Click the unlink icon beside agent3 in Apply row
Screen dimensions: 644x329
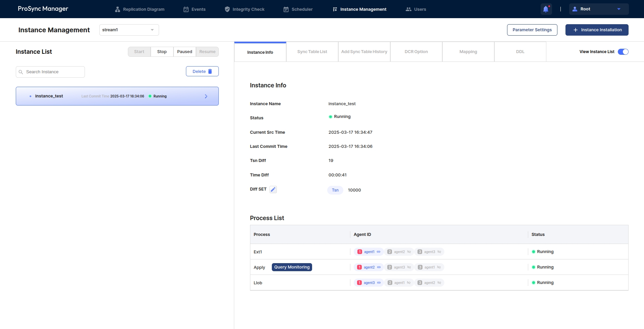point(409,268)
